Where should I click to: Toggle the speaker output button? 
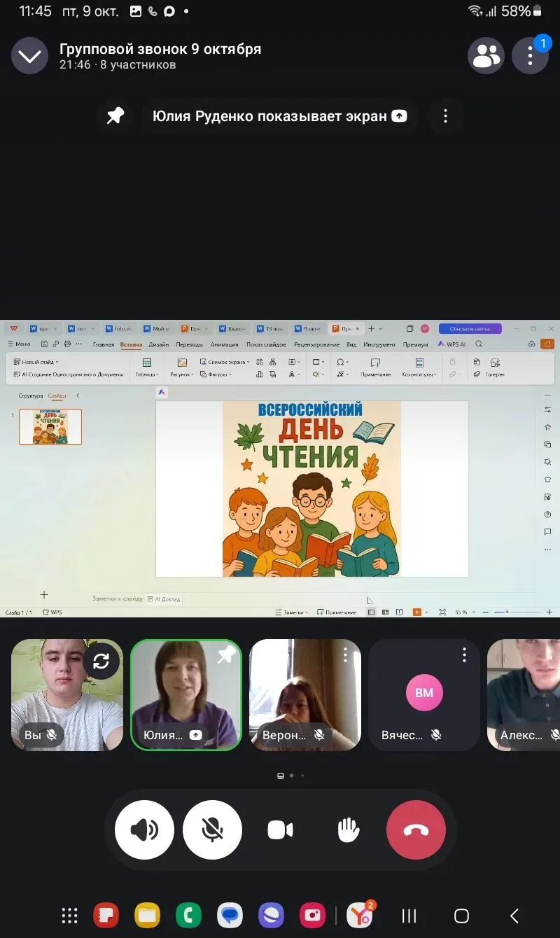[x=144, y=829]
